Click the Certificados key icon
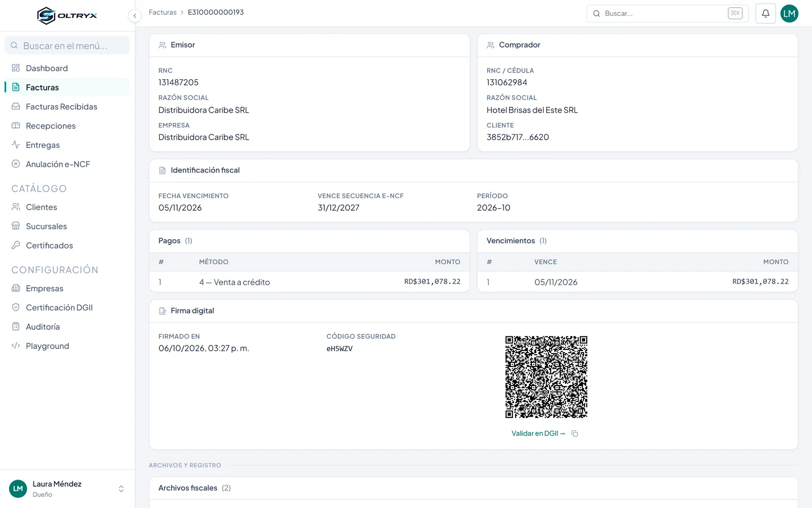This screenshot has width=812, height=508. pos(16,245)
